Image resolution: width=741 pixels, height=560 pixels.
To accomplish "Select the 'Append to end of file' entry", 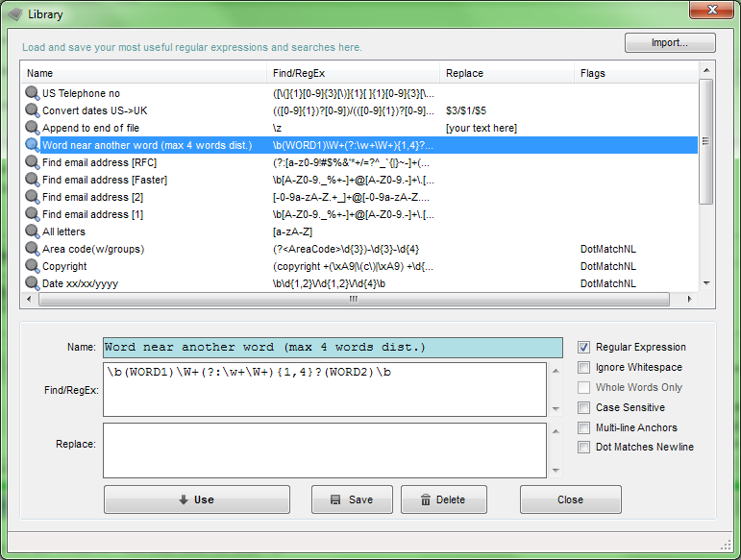I will coord(359,128).
